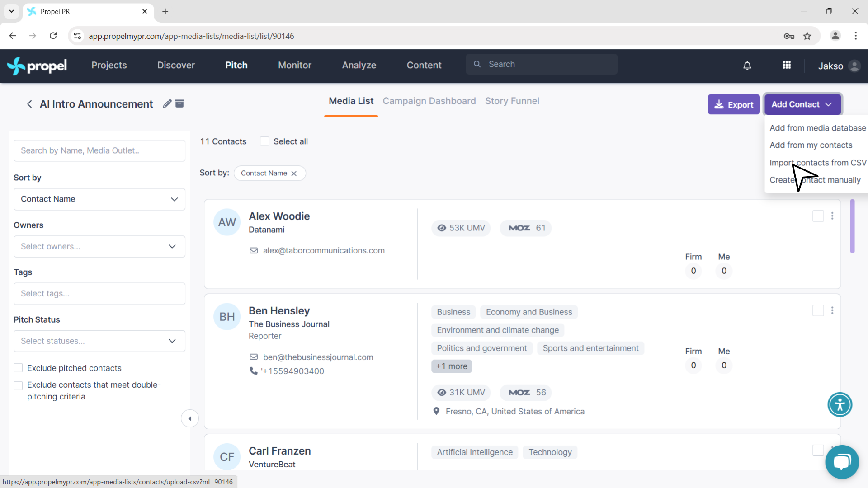This screenshot has width=868, height=488.
Task: Switch to the Story Funnel tab
Action: 512,101
